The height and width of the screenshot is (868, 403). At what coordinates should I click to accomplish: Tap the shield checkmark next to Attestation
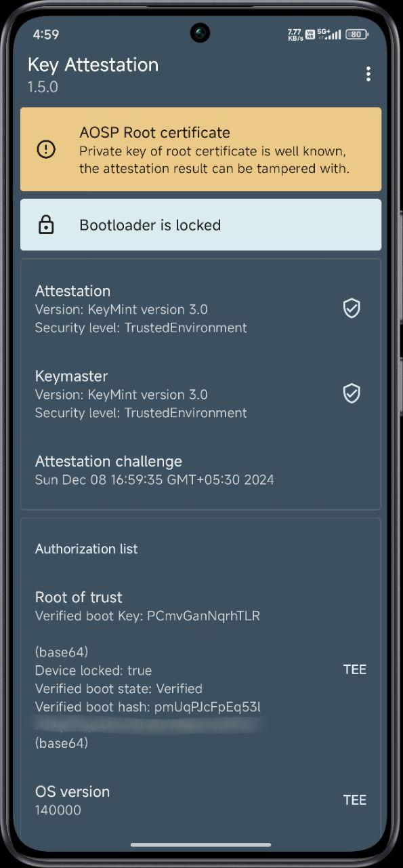pyautogui.click(x=352, y=309)
